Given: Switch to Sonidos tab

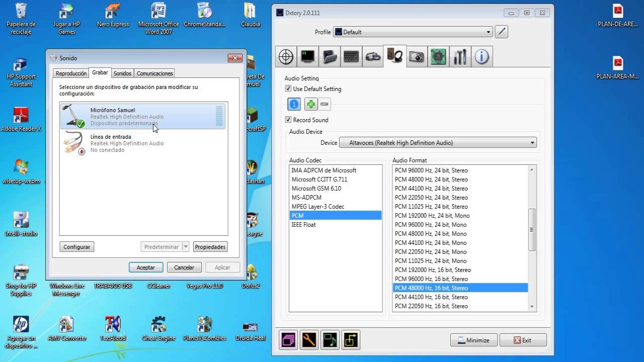Looking at the screenshot, I should click(x=122, y=73).
